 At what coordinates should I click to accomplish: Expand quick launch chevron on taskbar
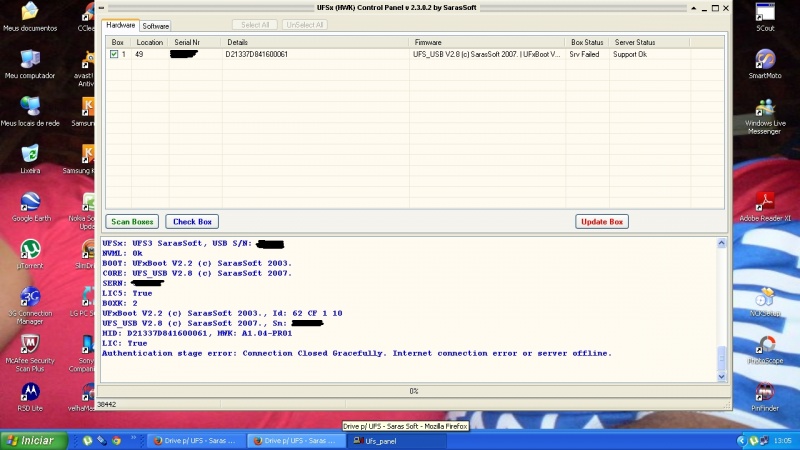tap(133, 438)
